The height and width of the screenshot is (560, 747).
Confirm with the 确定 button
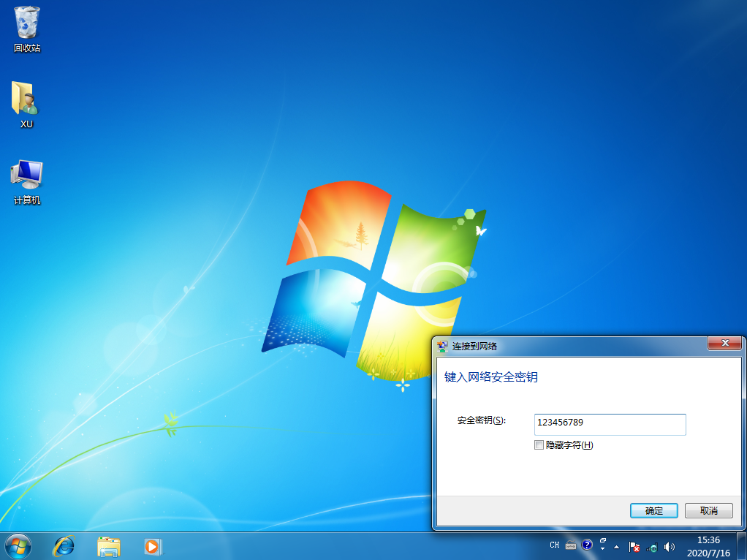(653, 510)
